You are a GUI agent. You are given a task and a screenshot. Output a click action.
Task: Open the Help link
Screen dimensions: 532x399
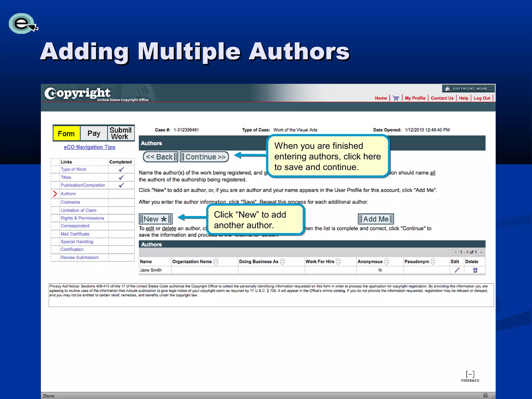pos(463,98)
